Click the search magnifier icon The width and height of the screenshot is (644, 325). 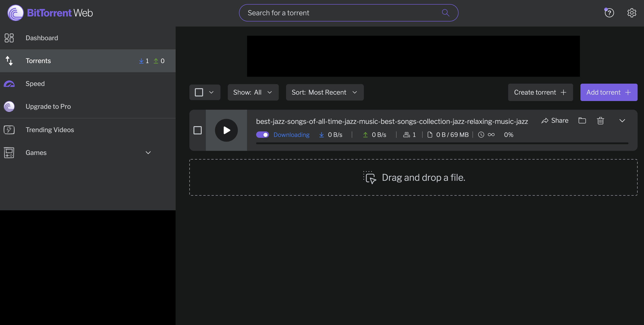pos(445,13)
